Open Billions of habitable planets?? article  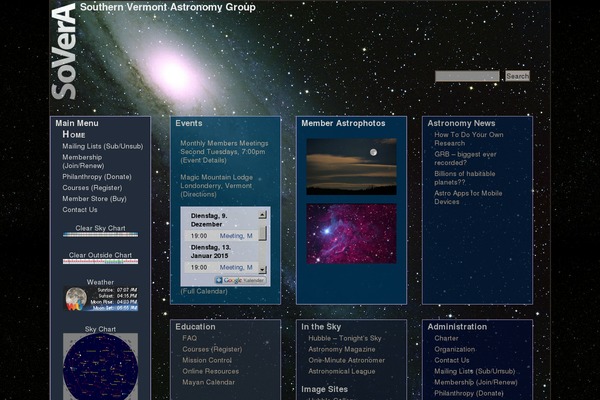(465, 178)
